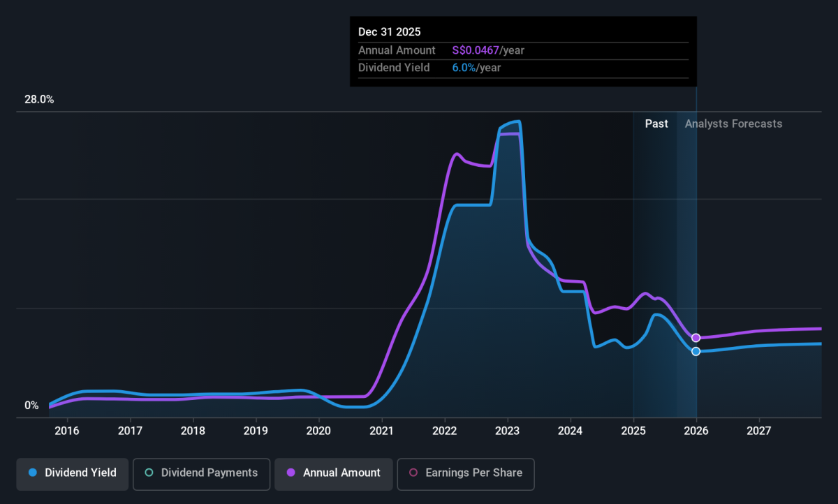838x504 pixels.
Task: Select the purple data point at 2026
Action: coord(696,338)
